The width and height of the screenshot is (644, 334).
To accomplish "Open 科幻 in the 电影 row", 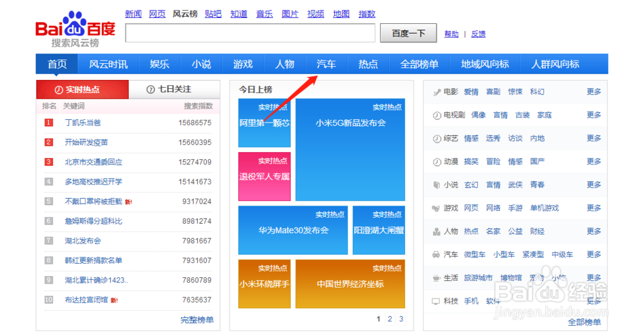I will pos(537,92).
